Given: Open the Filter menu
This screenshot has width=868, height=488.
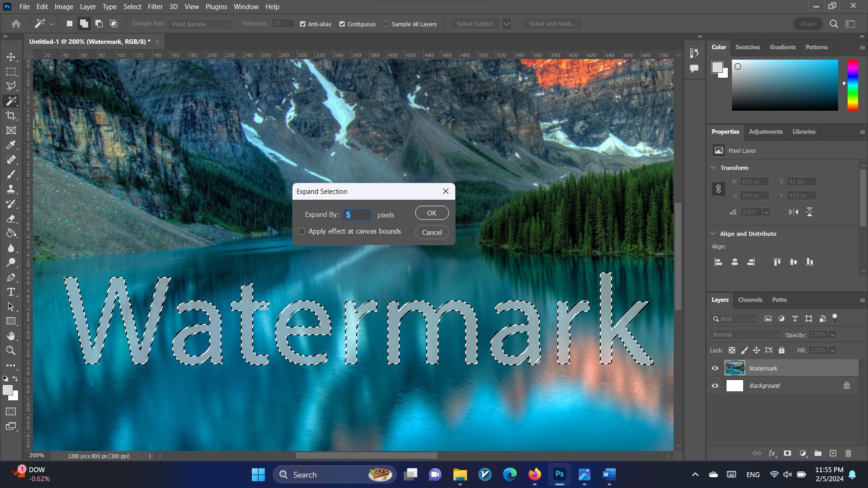Looking at the screenshot, I should pos(155,7).
